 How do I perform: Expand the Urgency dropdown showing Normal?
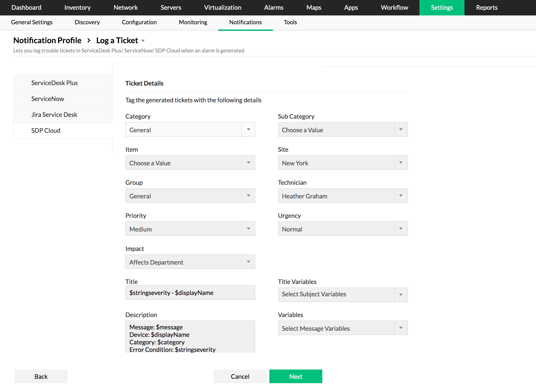[343, 229]
